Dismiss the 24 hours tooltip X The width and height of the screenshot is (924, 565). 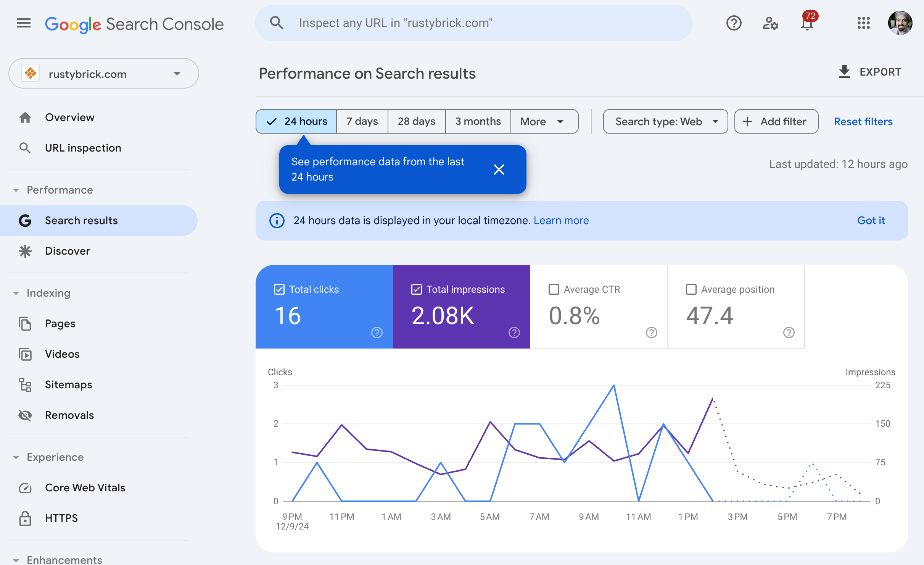[x=500, y=169]
